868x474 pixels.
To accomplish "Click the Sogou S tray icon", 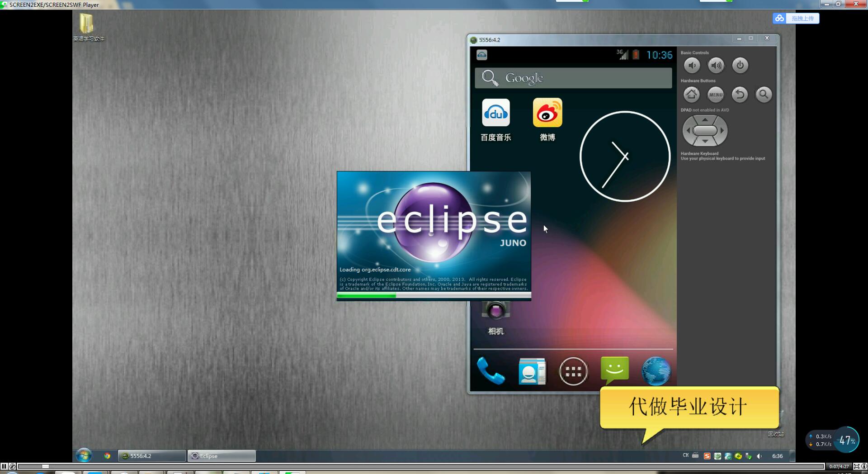I will click(707, 456).
